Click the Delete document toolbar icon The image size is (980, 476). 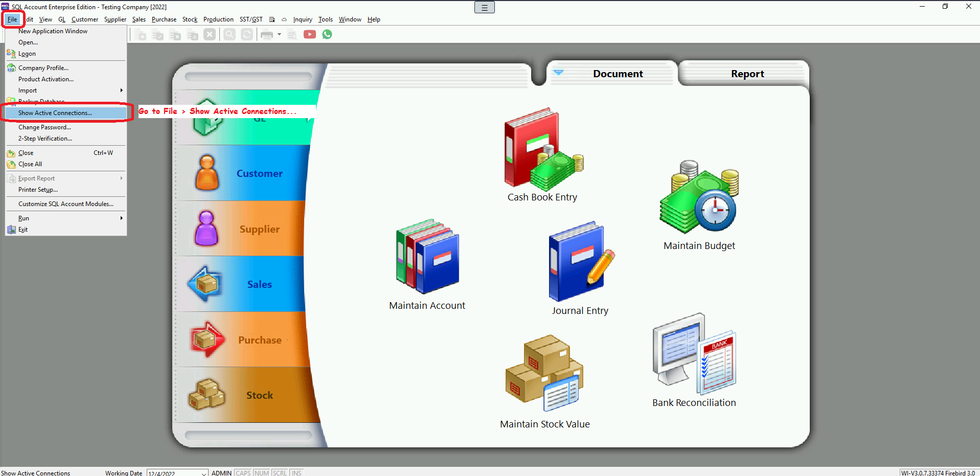coord(175,35)
